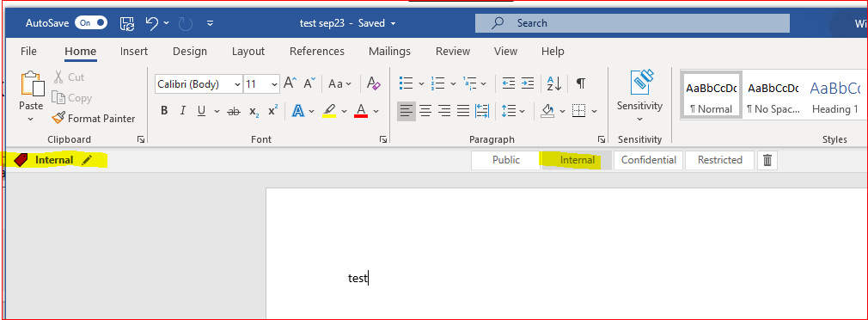Image resolution: width=868 pixels, height=320 pixels.
Task: Open the highlight color dropdown arrow
Action: point(344,111)
